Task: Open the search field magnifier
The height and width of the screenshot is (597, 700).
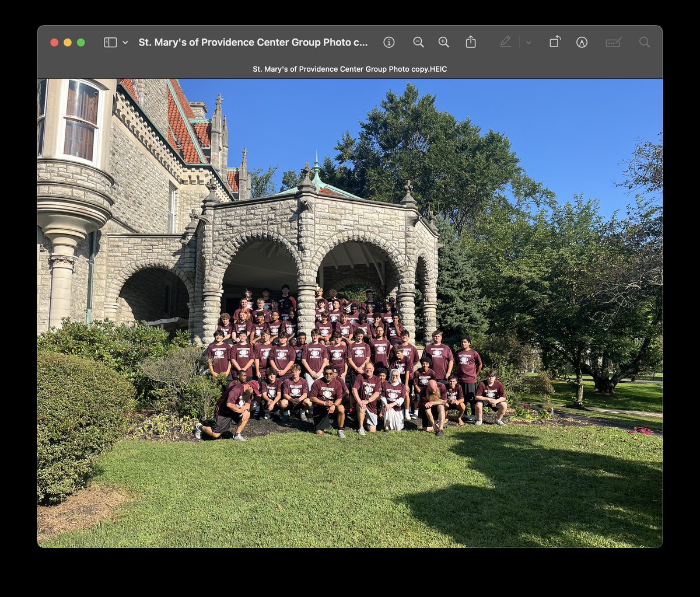Action: [645, 42]
